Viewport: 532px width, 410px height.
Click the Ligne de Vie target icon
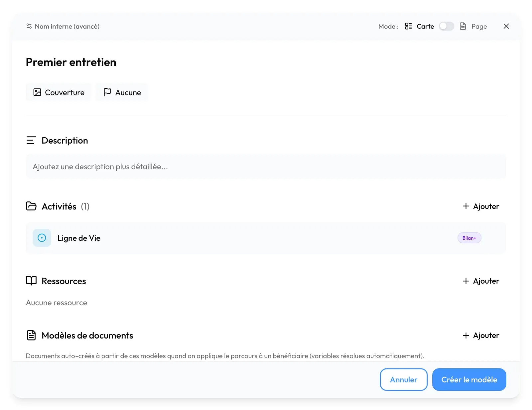pyautogui.click(x=42, y=238)
